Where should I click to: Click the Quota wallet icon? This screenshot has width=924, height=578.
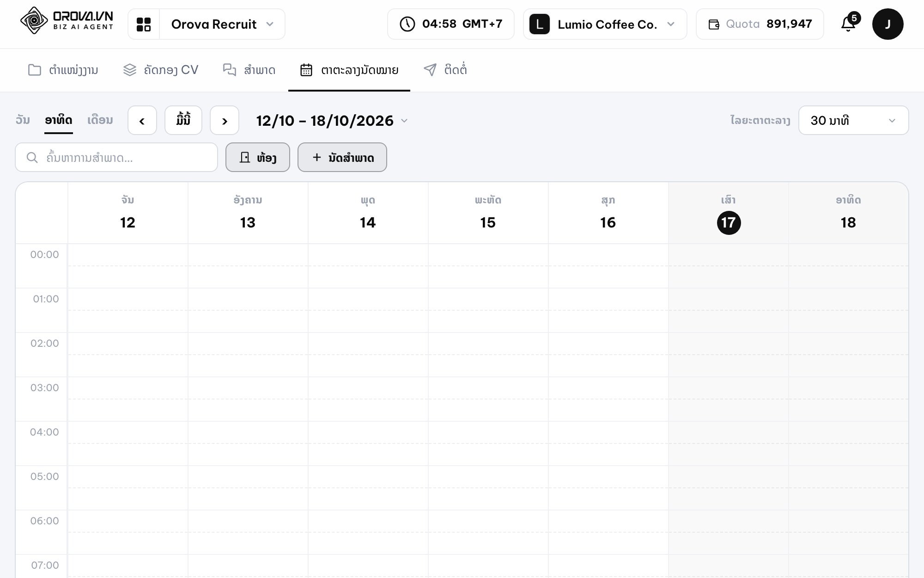[x=714, y=25]
